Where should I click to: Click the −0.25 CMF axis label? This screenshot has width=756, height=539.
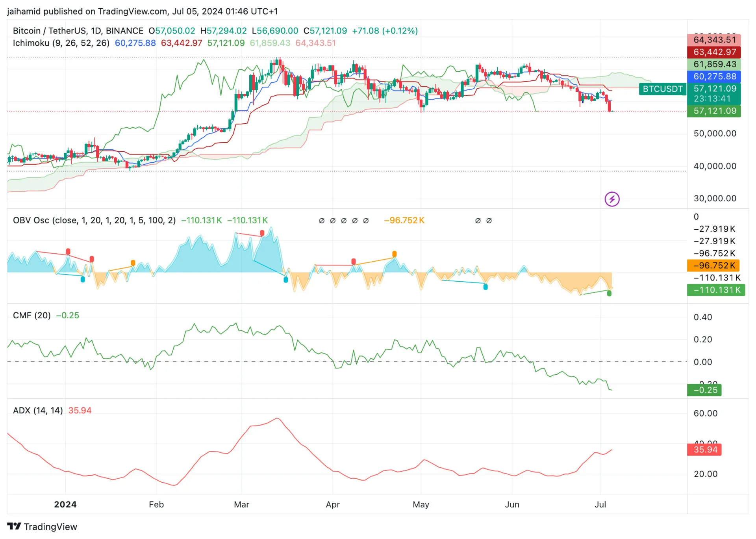pos(704,390)
